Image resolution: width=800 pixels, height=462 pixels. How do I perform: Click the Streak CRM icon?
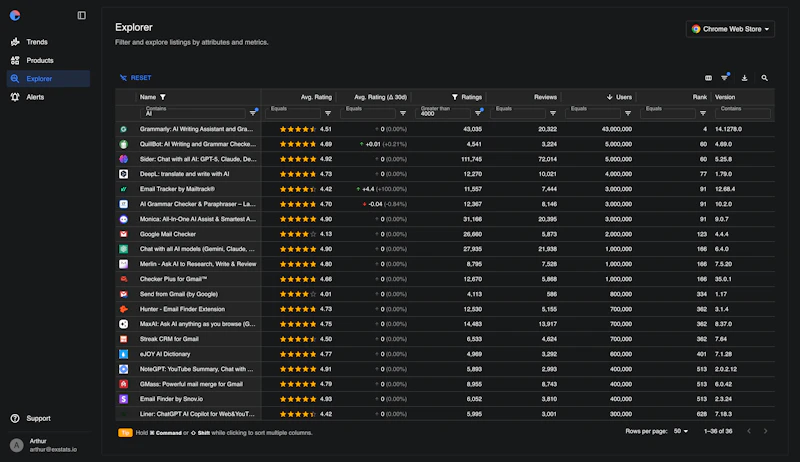123,339
